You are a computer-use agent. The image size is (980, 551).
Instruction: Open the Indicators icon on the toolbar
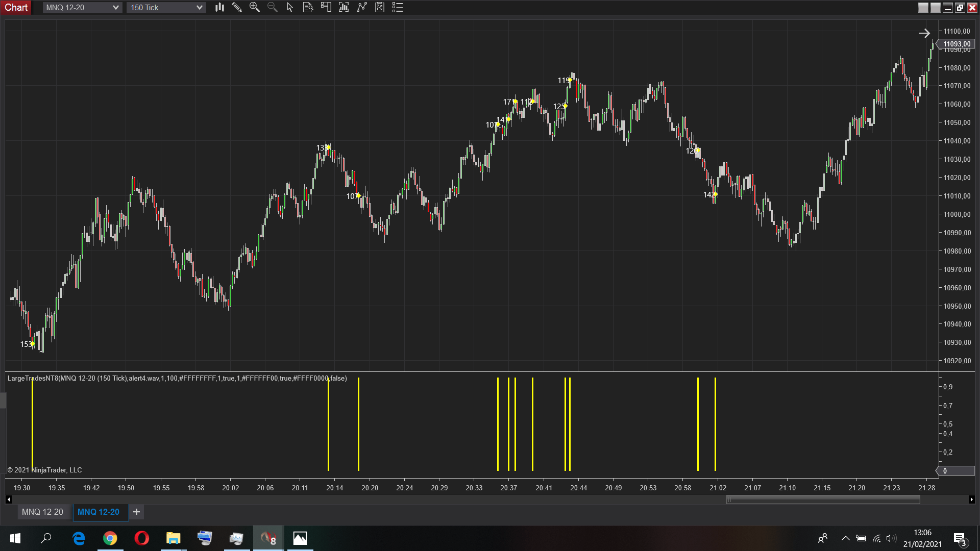343,7
